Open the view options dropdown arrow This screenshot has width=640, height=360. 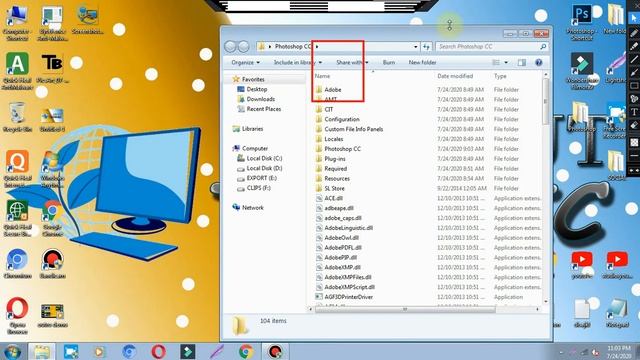(506, 62)
